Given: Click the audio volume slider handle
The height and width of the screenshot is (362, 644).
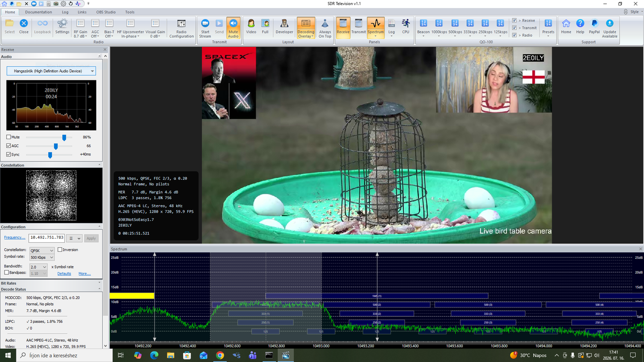Looking at the screenshot, I should pos(64,137).
